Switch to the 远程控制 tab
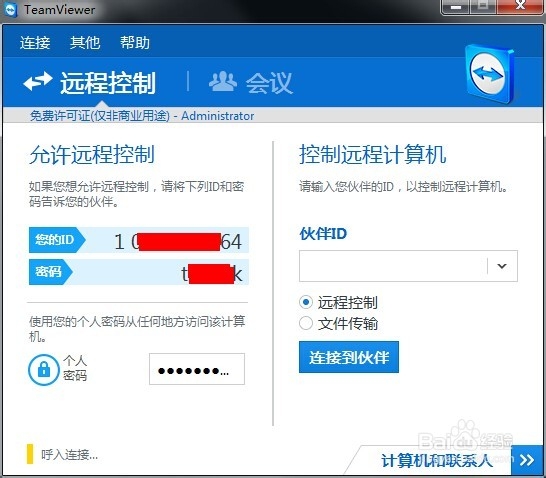 click(108, 83)
